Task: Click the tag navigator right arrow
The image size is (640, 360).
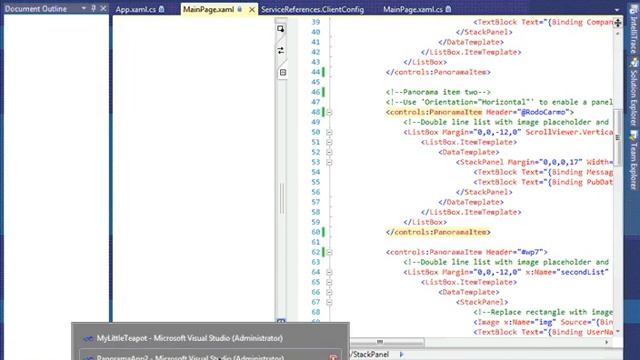Action: [402, 354]
